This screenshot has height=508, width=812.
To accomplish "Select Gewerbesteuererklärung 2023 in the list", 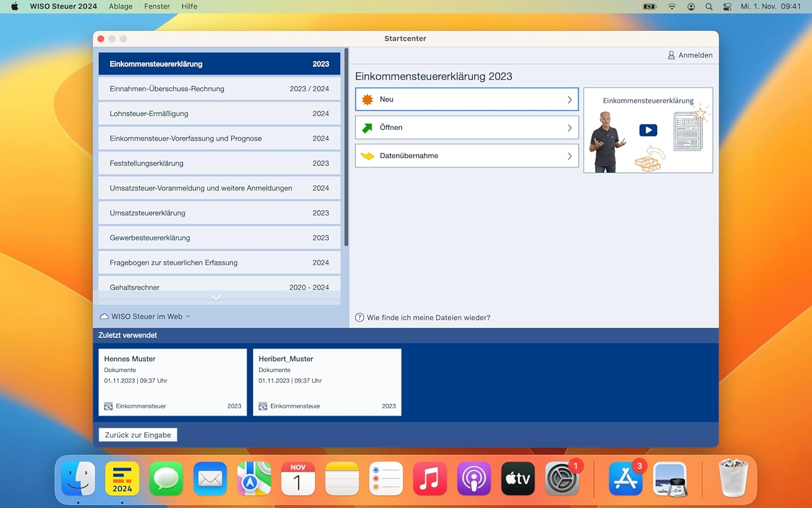I will tap(219, 238).
